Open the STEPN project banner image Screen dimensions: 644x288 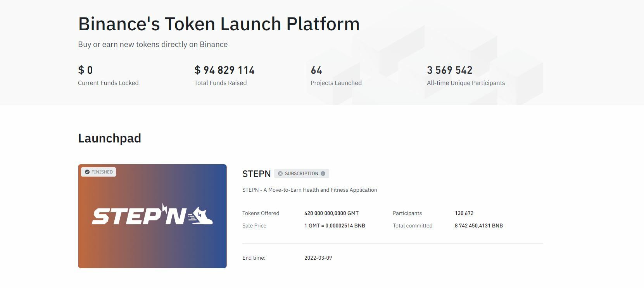[x=152, y=216]
